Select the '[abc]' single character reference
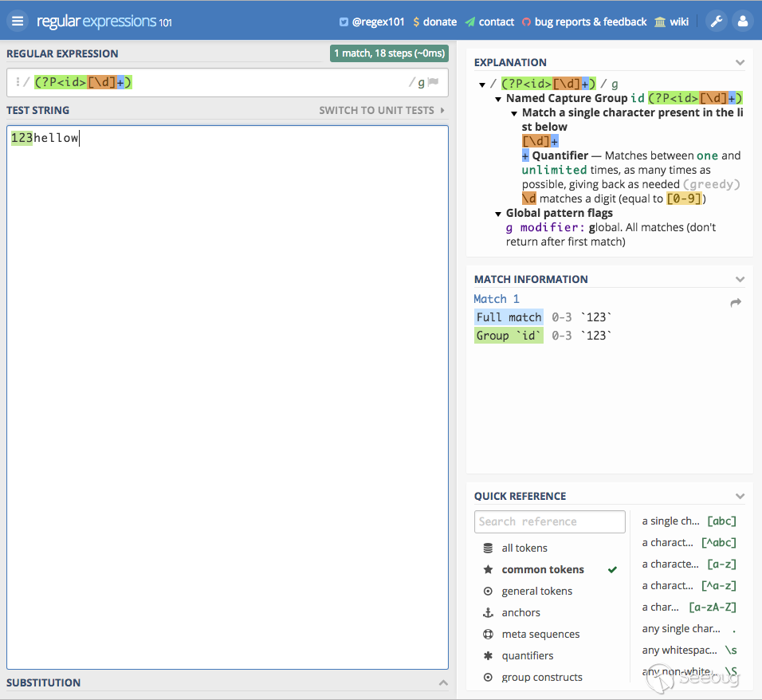Screen dimensions: 762x700 [x=689, y=521]
